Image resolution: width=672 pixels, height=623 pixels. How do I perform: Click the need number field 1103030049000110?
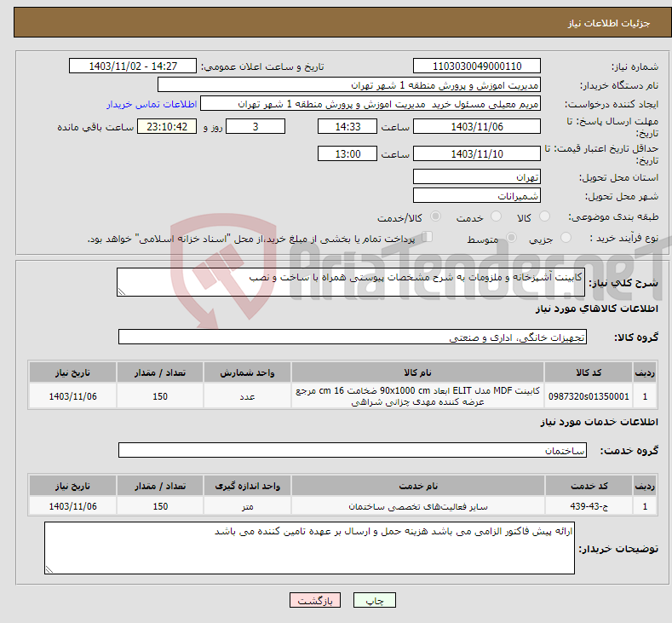pyautogui.click(x=477, y=66)
